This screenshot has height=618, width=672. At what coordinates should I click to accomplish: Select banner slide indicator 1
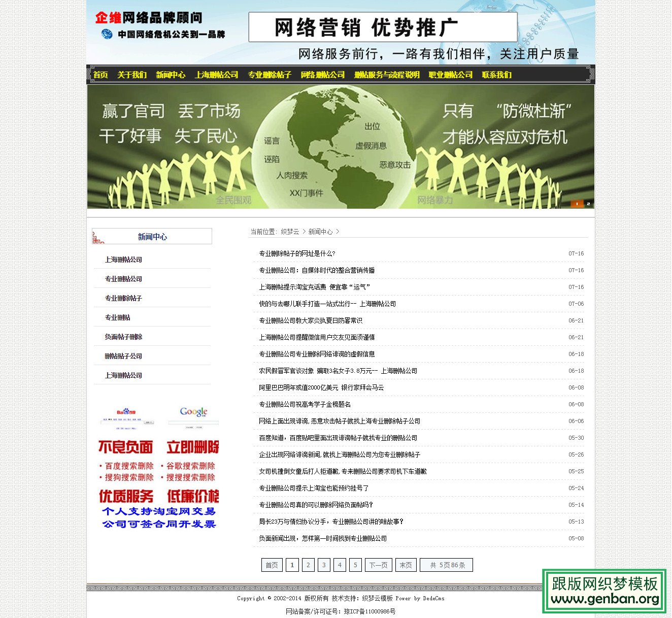577,203
